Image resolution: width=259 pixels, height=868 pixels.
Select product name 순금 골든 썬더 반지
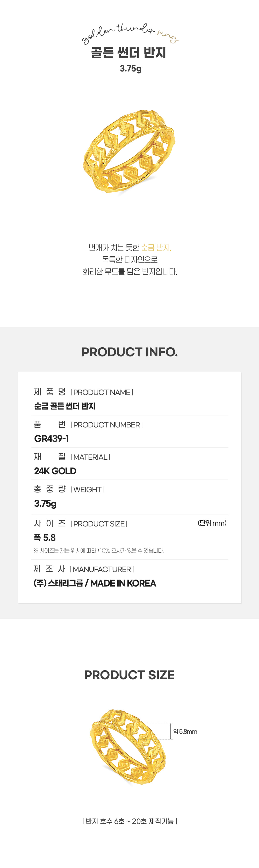click(65, 406)
